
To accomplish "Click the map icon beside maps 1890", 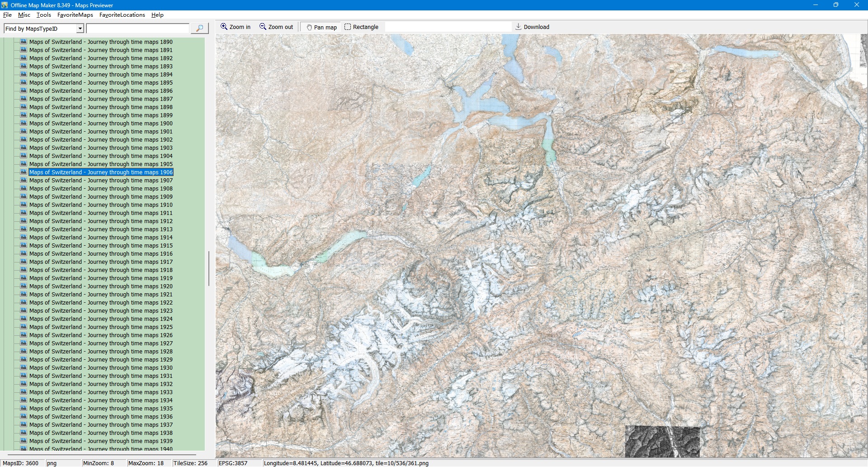I will point(24,42).
